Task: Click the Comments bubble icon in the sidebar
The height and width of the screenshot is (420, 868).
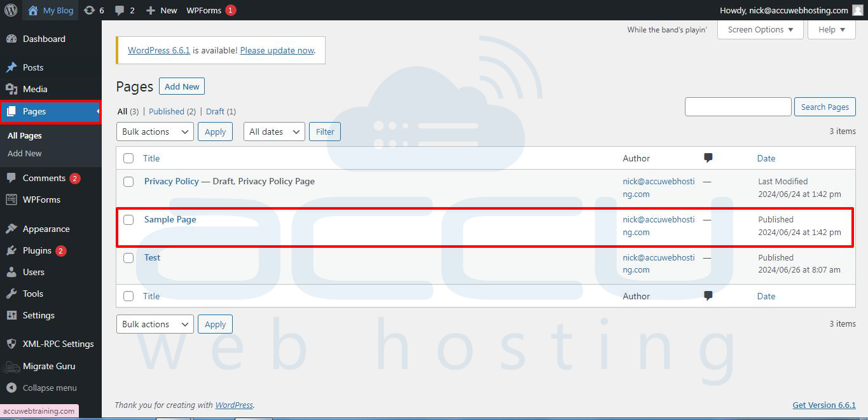Action: coord(11,178)
